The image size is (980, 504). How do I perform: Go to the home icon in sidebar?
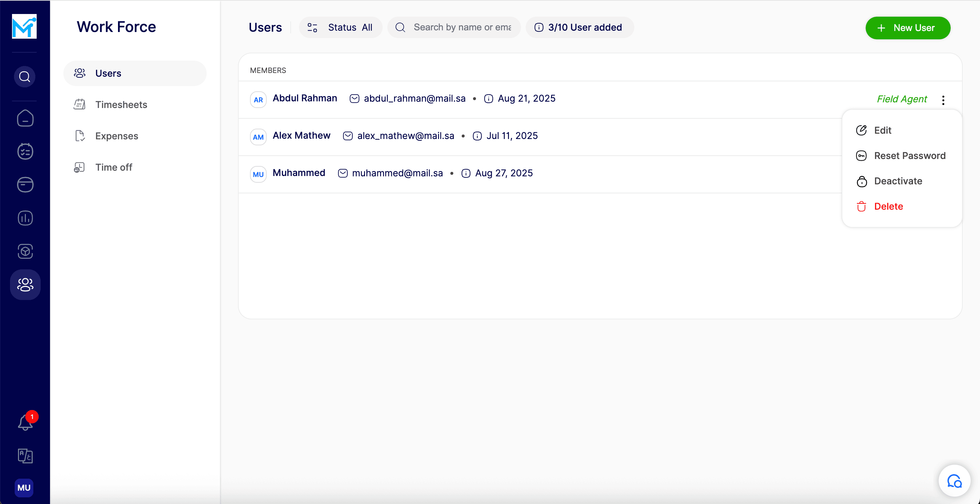pos(25,118)
